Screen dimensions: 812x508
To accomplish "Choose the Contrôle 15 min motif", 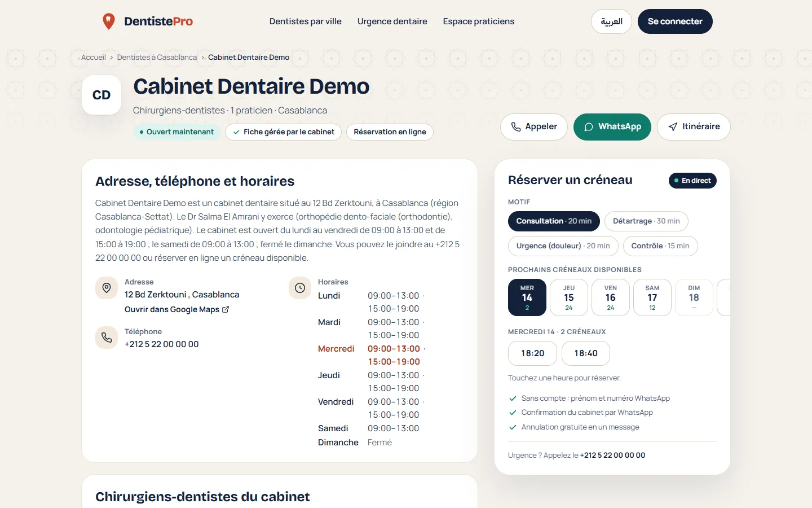I will coord(660,246).
